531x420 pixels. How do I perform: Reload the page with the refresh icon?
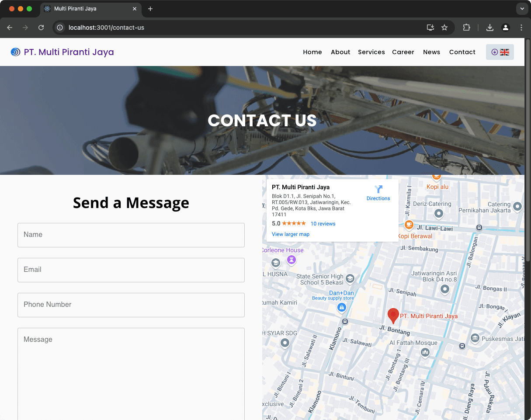pos(41,28)
